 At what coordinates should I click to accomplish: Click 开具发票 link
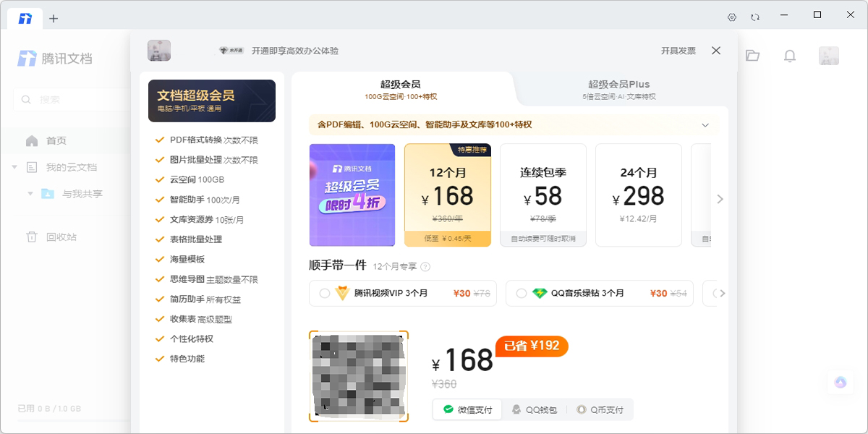pyautogui.click(x=678, y=51)
